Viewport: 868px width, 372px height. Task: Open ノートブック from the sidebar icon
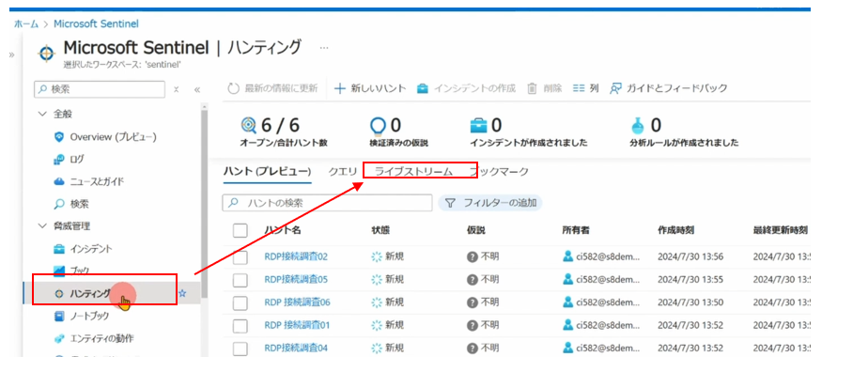[59, 316]
